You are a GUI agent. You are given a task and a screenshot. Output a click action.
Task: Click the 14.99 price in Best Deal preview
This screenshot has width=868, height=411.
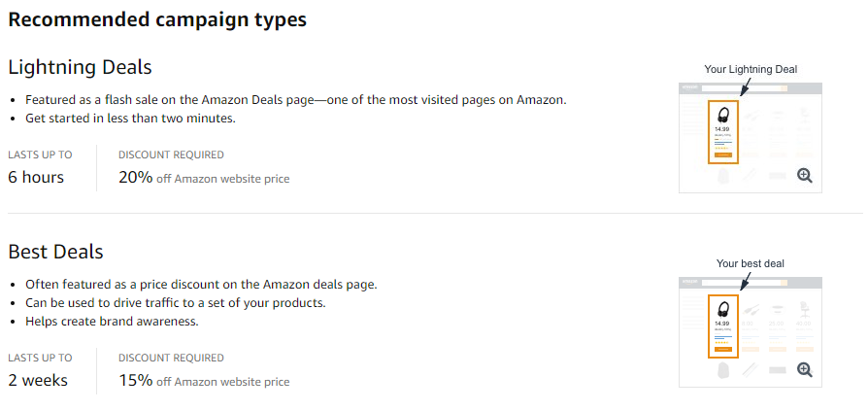click(x=722, y=323)
